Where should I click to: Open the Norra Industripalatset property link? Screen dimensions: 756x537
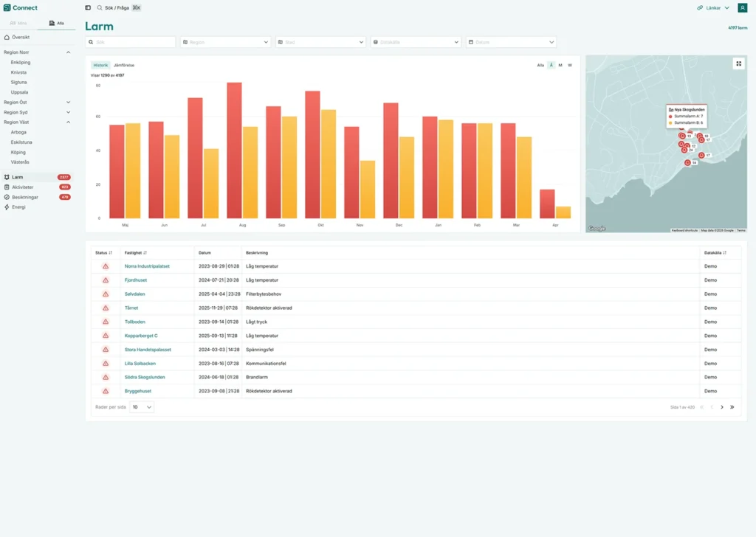coord(147,266)
